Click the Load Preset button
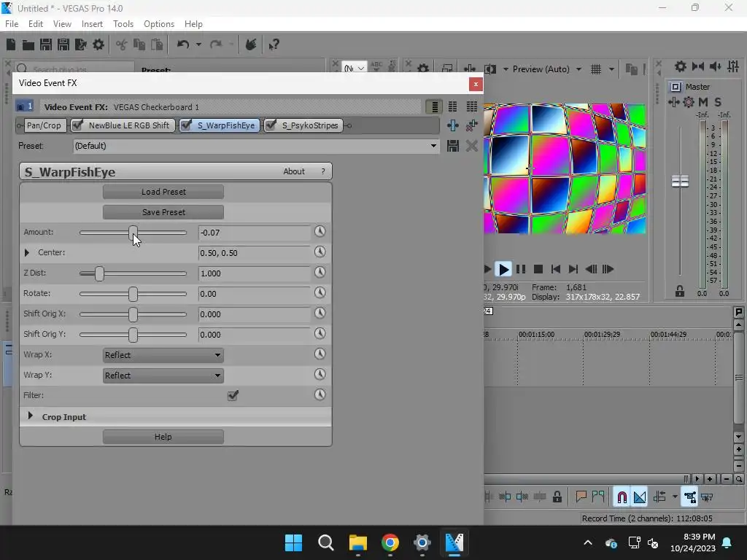Screen dimensions: 747x560 tap(163, 192)
